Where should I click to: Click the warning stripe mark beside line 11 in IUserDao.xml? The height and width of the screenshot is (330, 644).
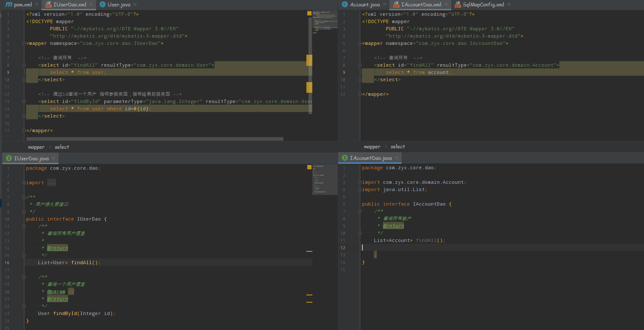click(x=309, y=87)
